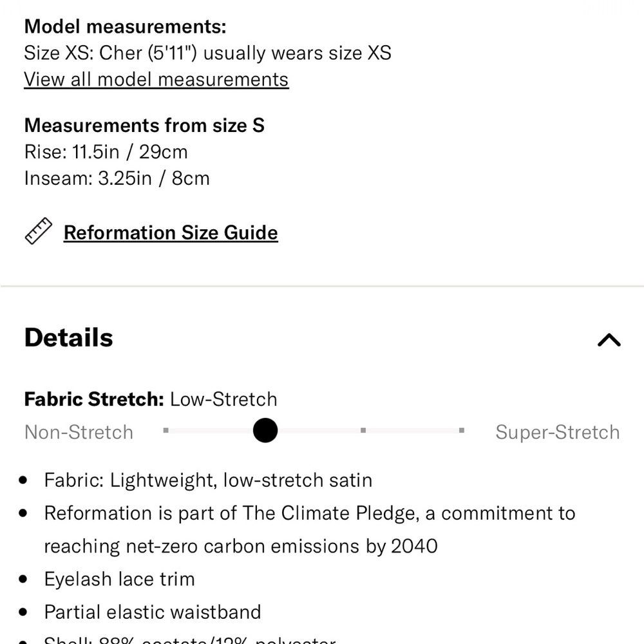Click the Lightweight, low-stretch satin bullet
Screen dimensions: 644x644
point(208,480)
